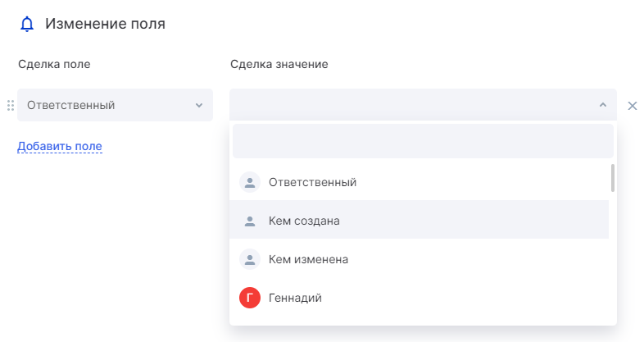Screen dimensions: 644x342
Task: Click the Сделка значение column label
Action: (x=279, y=64)
